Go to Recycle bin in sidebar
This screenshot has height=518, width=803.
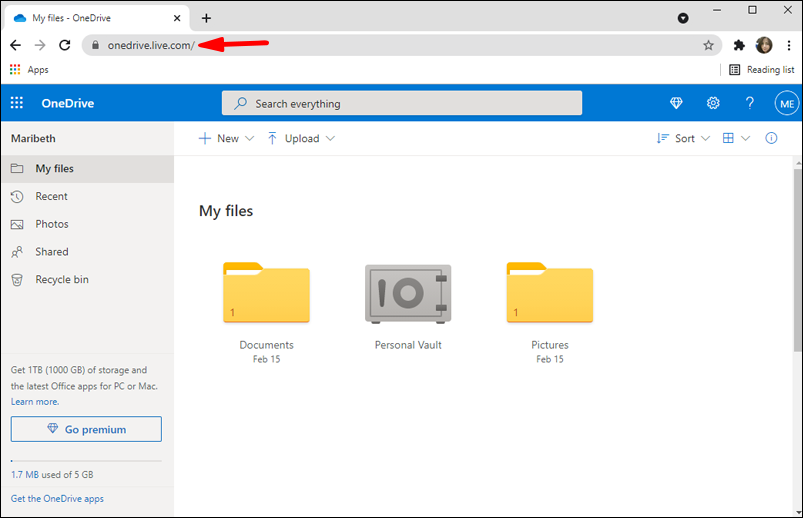(x=62, y=279)
